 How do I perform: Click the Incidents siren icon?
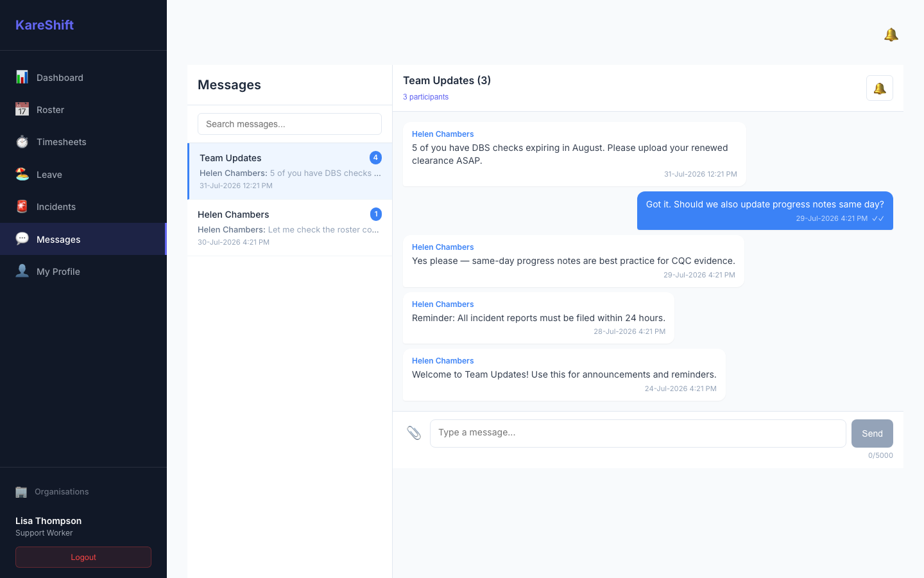coord(22,207)
